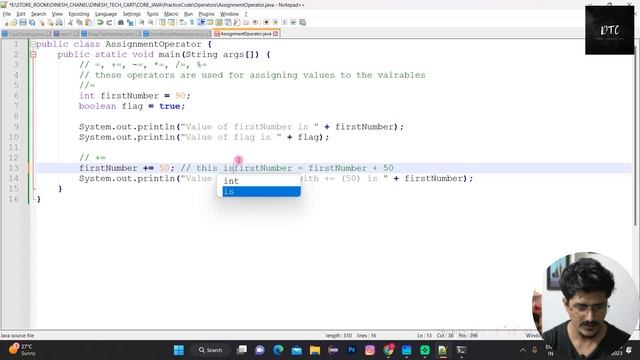Open Google Chrome from the taskbar
The height and width of the screenshot is (360, 640).
pyautogui.click(x=388, y=350)
